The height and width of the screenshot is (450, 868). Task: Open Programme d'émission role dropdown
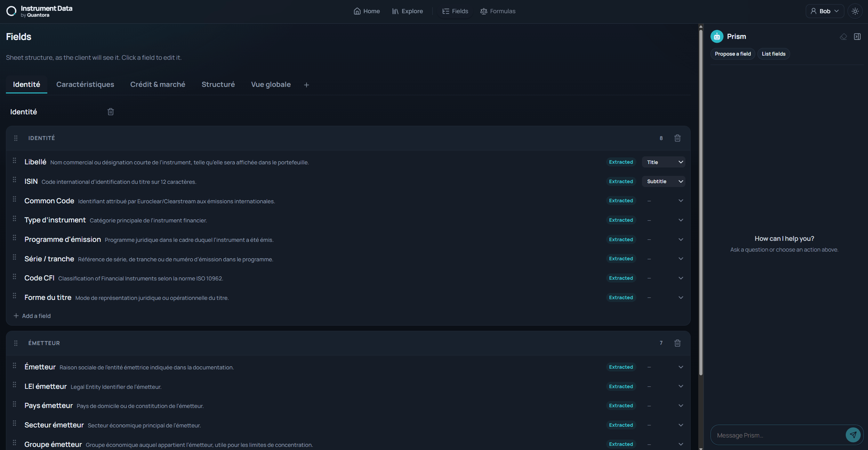664,239
